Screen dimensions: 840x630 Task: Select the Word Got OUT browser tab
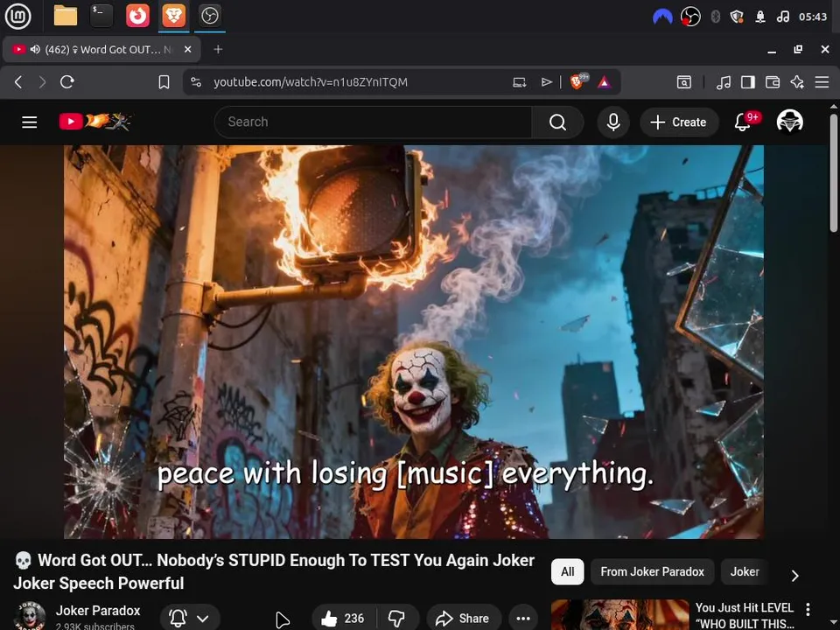pyautogui.click(x=101, y=49)
